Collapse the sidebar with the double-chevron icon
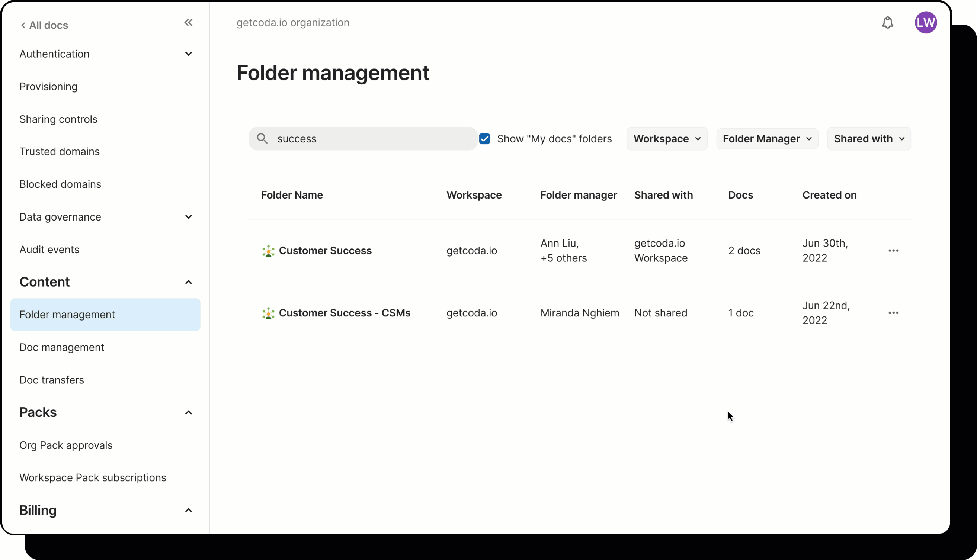This screenshot has height=560, width=977. coord(188,22)
